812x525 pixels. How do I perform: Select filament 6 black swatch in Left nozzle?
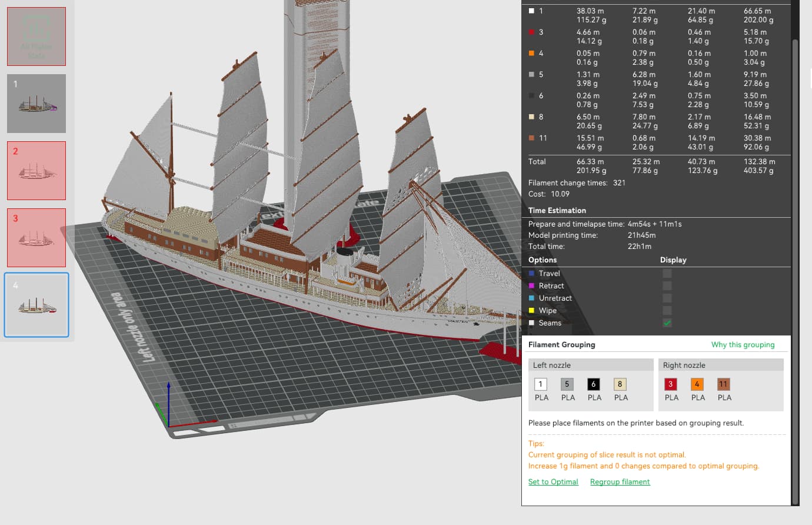pos(594,384)
